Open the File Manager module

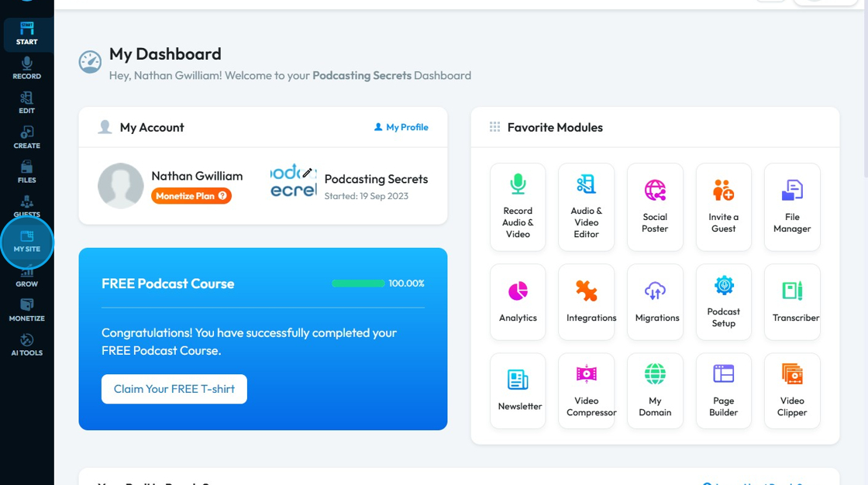coord(792,206)
